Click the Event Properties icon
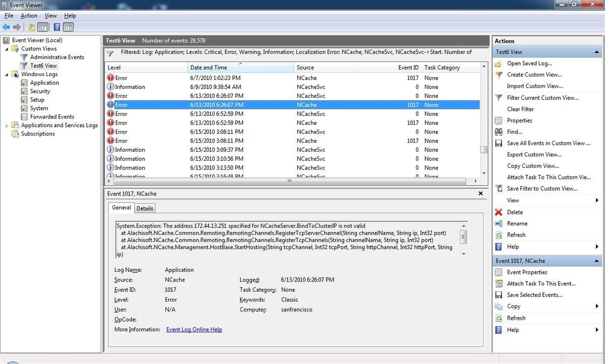The width and height of the screenshot is (605, 364). click(498, 272)
